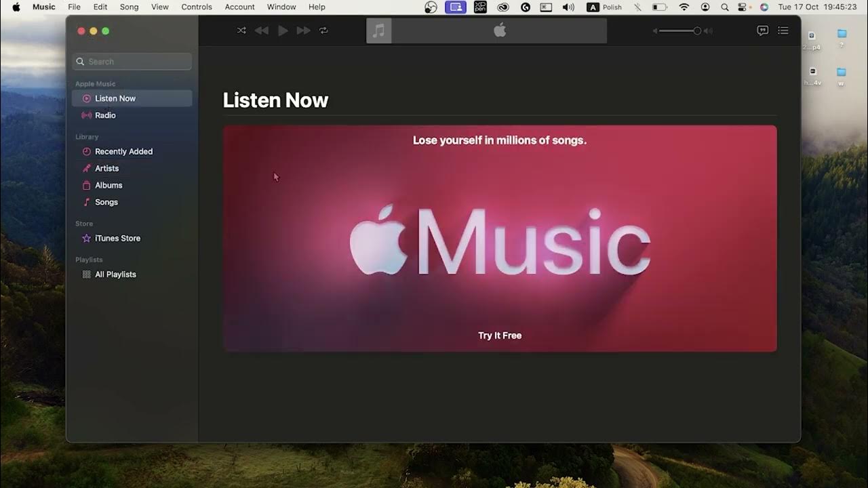The width and height of the screenshot is (868, 488).
Task: Open the Songs section
Action: [x=106, y=202]
